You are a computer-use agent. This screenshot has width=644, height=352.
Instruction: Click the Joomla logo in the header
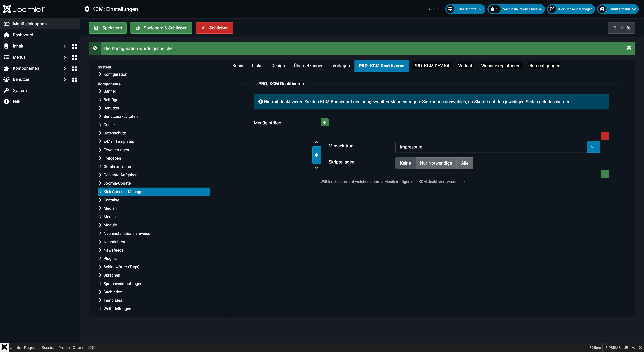pyautogui.click(x=23, y=9)
